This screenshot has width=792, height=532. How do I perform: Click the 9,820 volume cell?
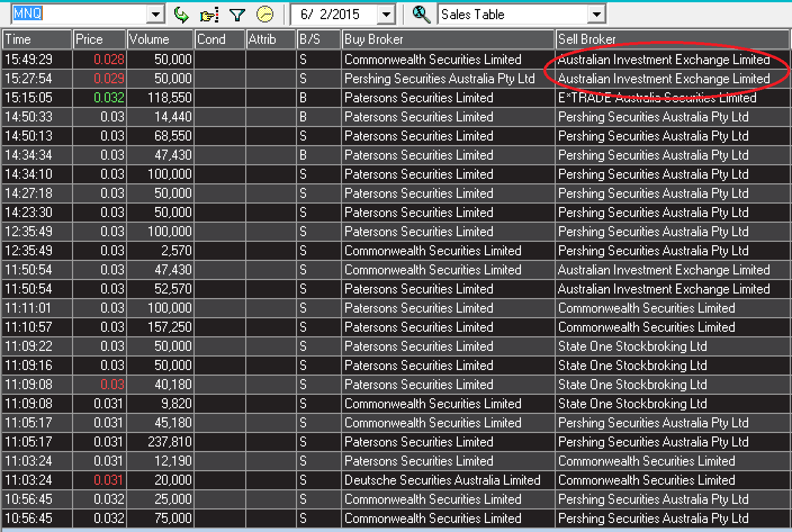coord(160,404)
